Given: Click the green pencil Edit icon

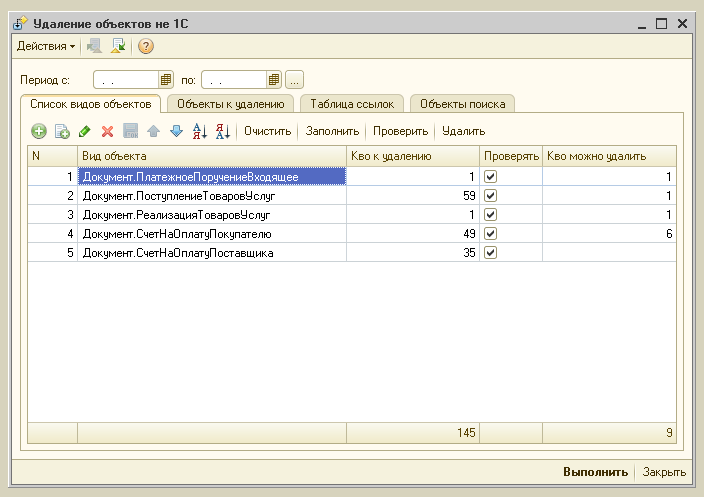Looking at the screenshot, I should click(84, 131).
